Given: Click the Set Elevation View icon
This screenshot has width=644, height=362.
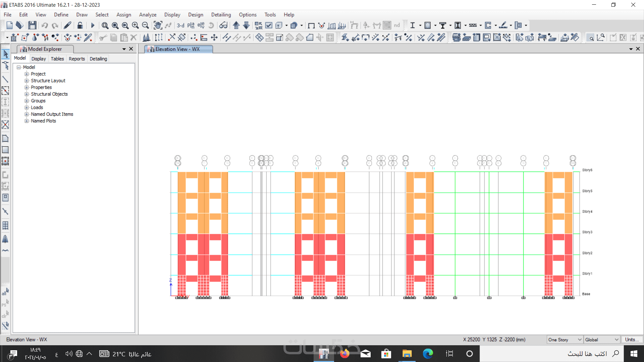Looking at the screenshot, I should click(x=201, y=25).
